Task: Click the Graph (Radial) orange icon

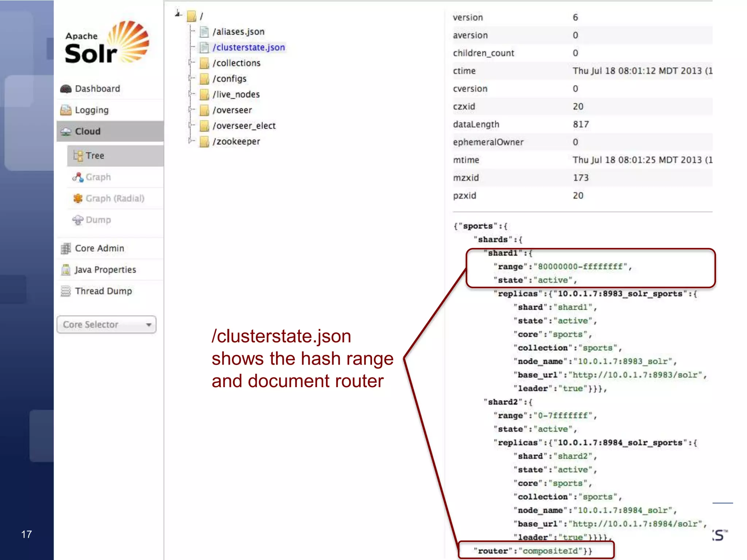Action: tap(78, 198)
